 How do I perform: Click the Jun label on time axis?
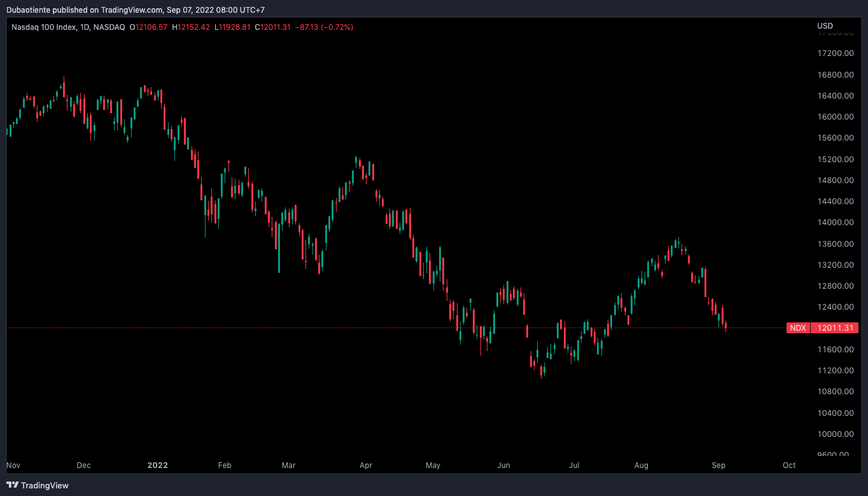coord(504,465)
